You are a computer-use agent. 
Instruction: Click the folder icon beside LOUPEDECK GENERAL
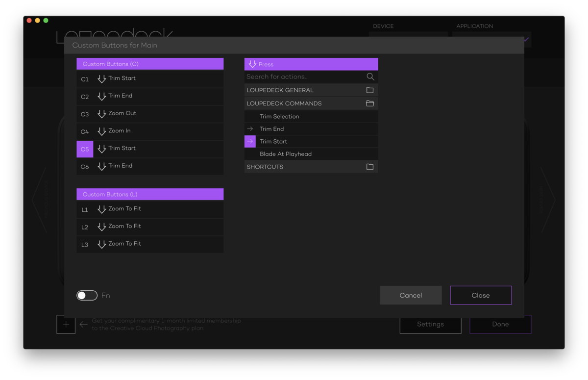(x=370, y=90)
